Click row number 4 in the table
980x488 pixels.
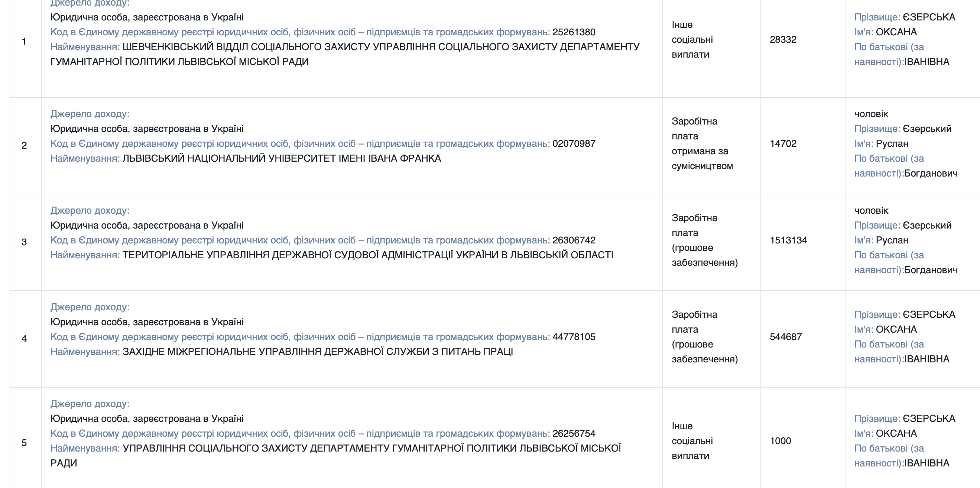tap(24, 339)
